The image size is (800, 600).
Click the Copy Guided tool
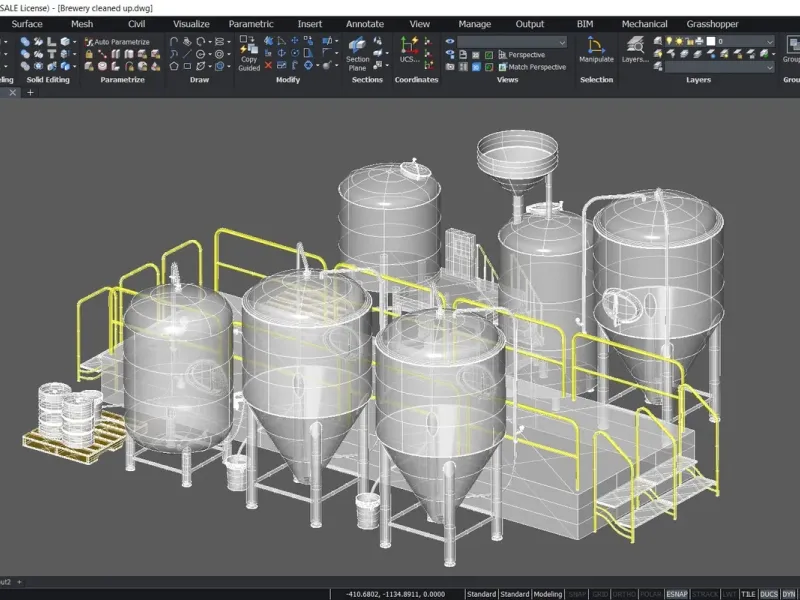[249, 52]
